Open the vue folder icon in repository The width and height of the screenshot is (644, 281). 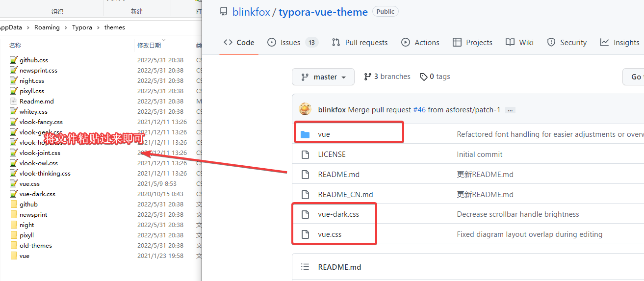click(x=305, y=134)
